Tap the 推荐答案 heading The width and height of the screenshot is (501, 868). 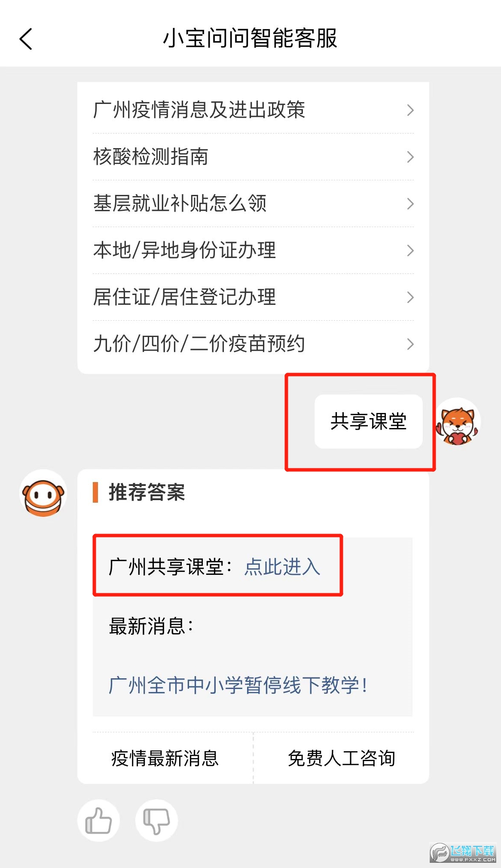[x=147, y=492]
